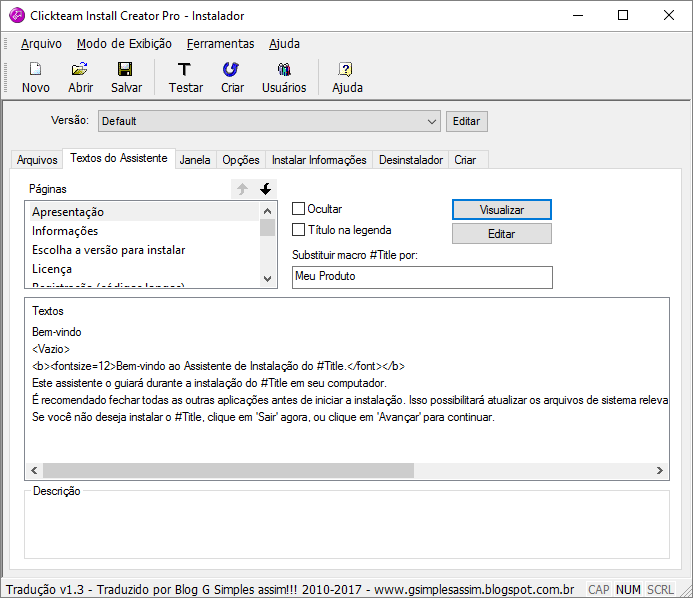Open the Modo de Exibição menu
Image resolution: width=693 pixels, height=598 pixels.
coord(124,44)
